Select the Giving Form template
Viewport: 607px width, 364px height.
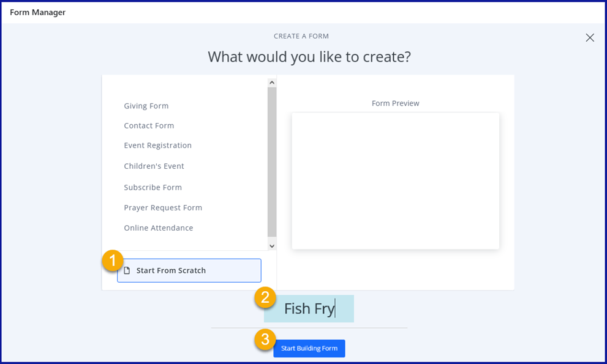coord(146,106)
